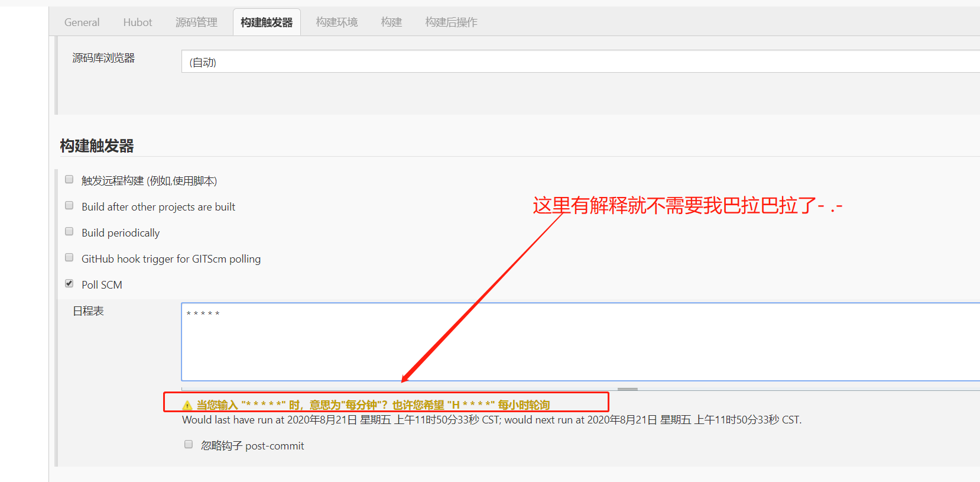Image resolution: width=980 pixels, height=482 pixels.
Task: Enable Build periodically option
Action: (69, 231)
